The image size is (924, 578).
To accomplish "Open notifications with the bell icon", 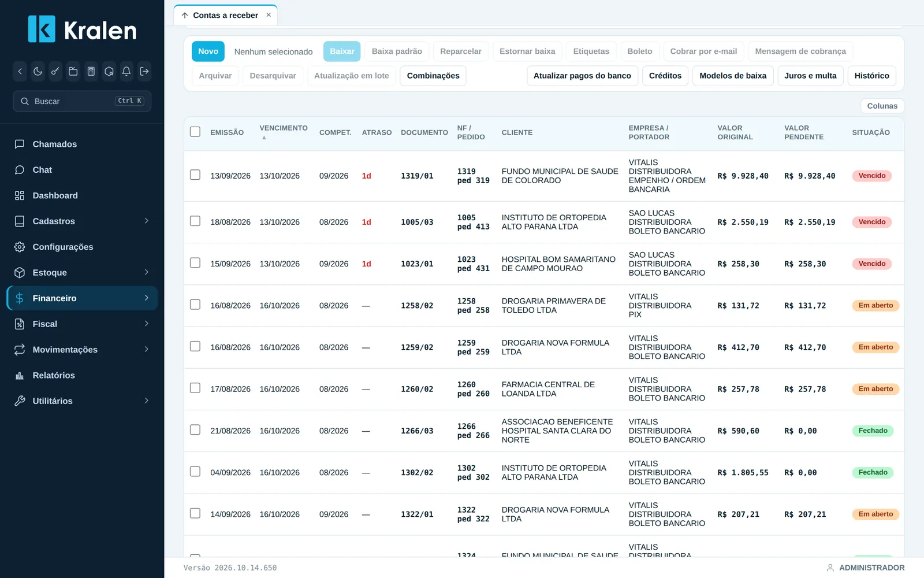I will (126, 72).
